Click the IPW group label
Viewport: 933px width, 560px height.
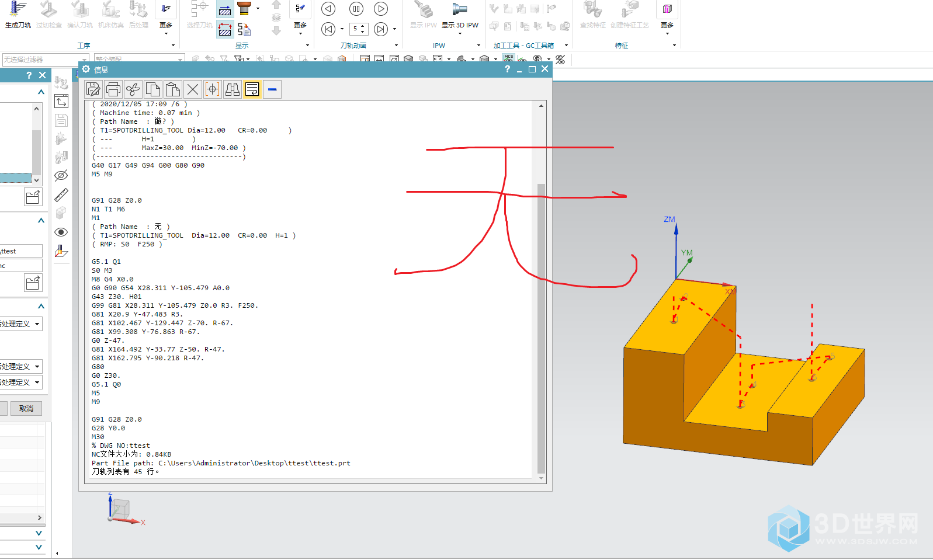pos(439,46)
